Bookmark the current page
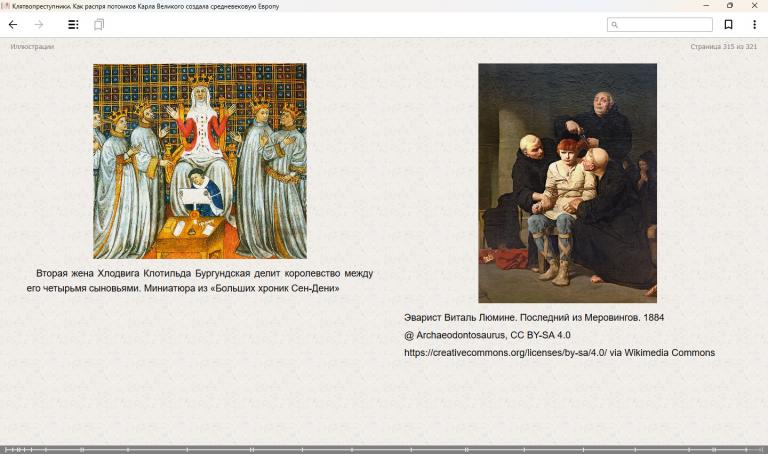This screenshot has height=454, width=768. click(x=728, y=24)
